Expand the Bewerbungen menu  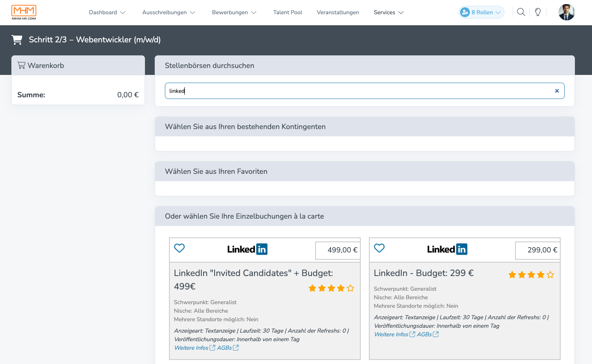[x=234, y=12]
